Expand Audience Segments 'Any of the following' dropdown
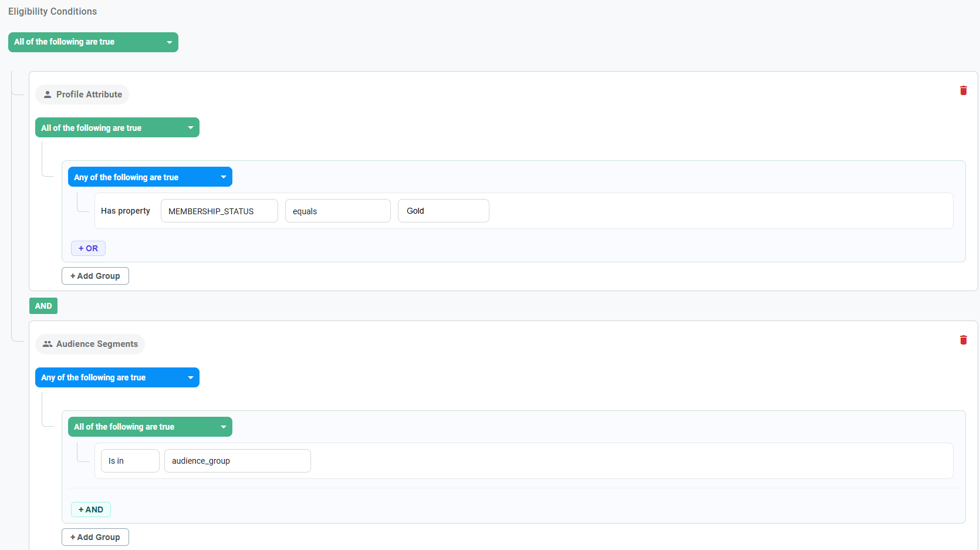 [x=117, y=377]
